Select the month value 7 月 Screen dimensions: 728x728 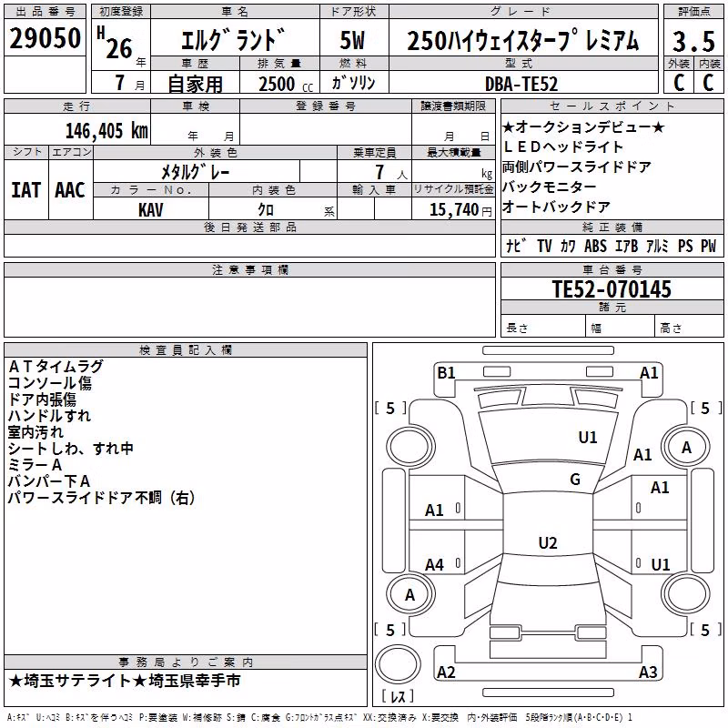pyautogui.click(x=129, y=84)
